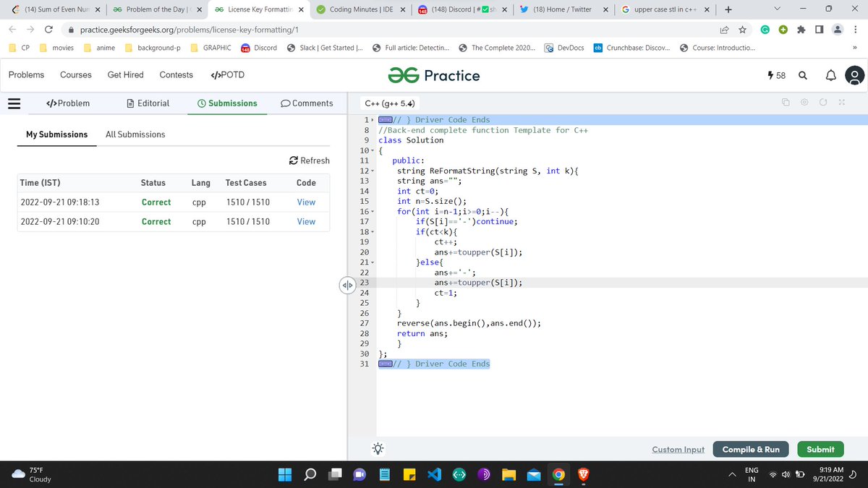Open Brave browser from the taskbar
This screenshot has height=488, width=868.
click(583, 475)
